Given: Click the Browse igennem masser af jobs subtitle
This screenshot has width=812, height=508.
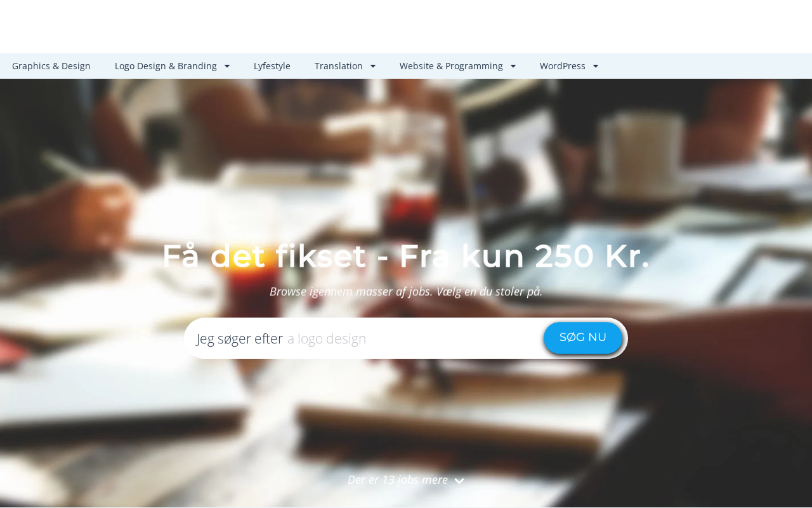Looking at the screenshot, I should 406,291.
